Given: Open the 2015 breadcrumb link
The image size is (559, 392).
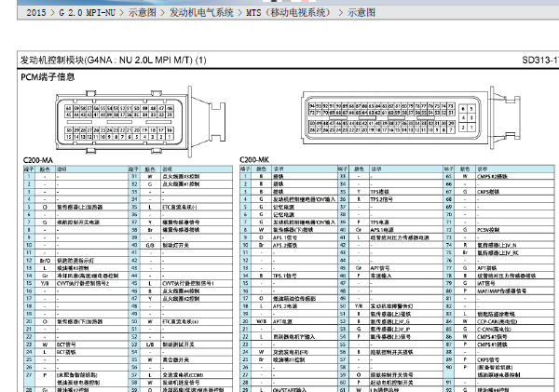Looking at the screenshot, I should 36,13.
